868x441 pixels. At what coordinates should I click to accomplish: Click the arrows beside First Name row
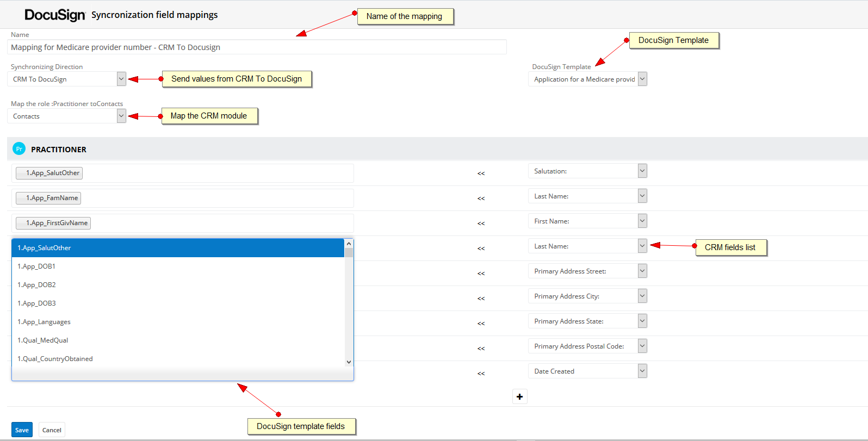coord(481,223)
